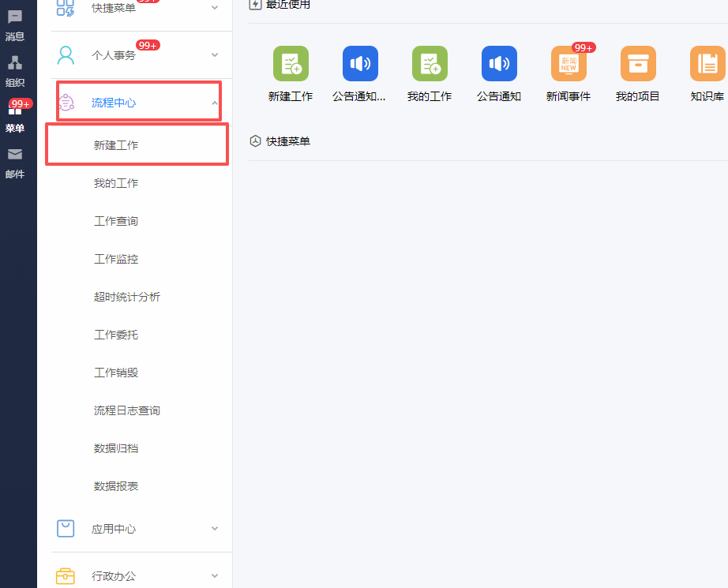Click the 应用中心 shopping bag icon
This screenshot has width=728, height=588.
tap(66, 529)
